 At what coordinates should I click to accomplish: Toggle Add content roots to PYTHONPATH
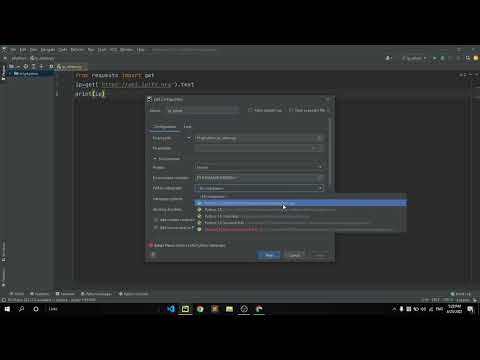156,220
